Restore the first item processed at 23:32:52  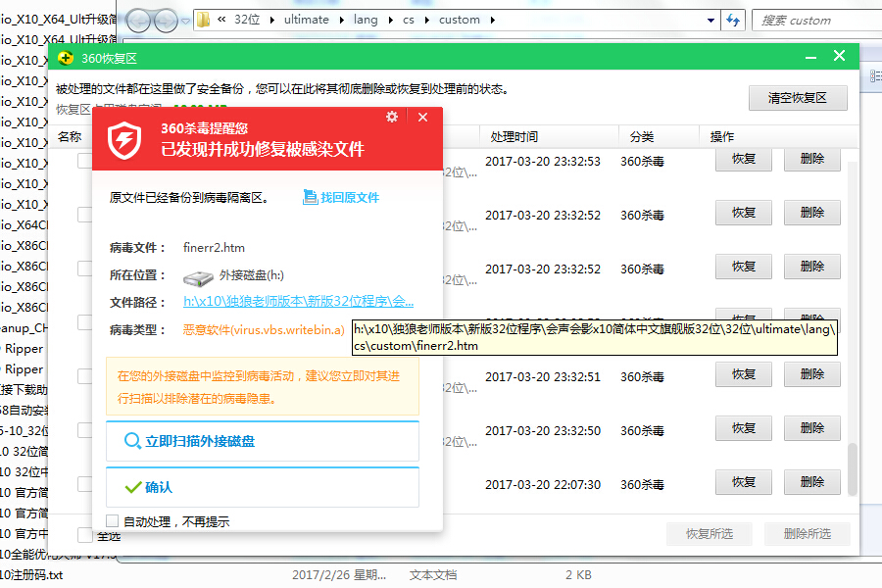pyautogui.click(x=744, y=213)
